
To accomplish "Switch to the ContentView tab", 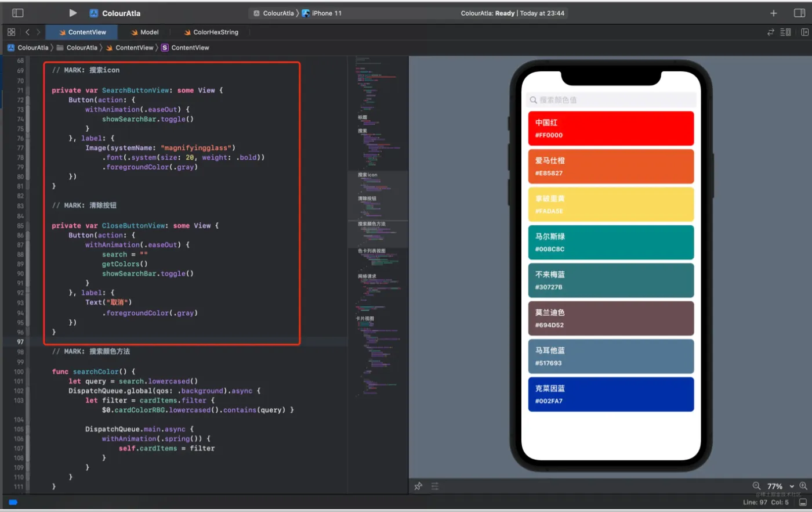I will click(x=82, y=32).
